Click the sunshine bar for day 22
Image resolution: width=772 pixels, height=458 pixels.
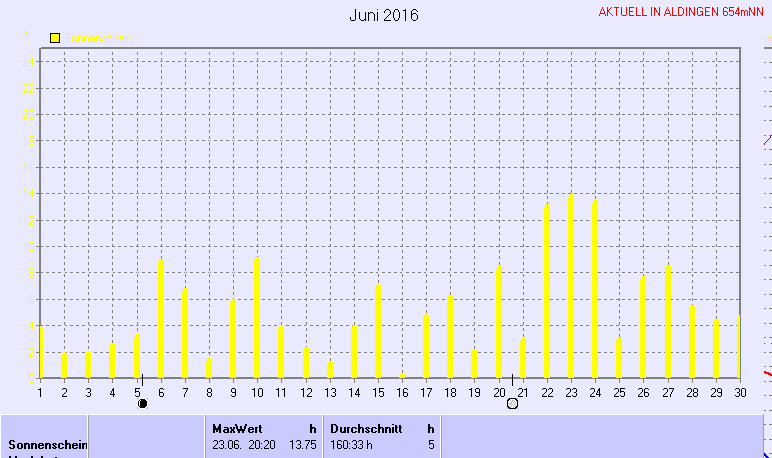pos(547,291)
